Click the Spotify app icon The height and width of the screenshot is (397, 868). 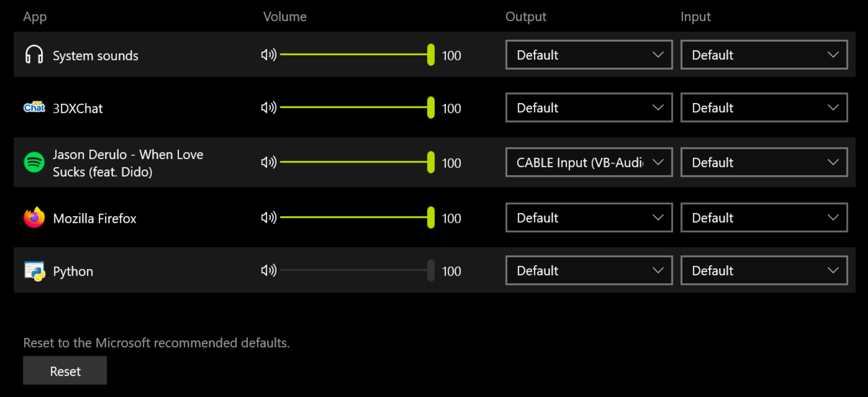[x=34, y=162]
